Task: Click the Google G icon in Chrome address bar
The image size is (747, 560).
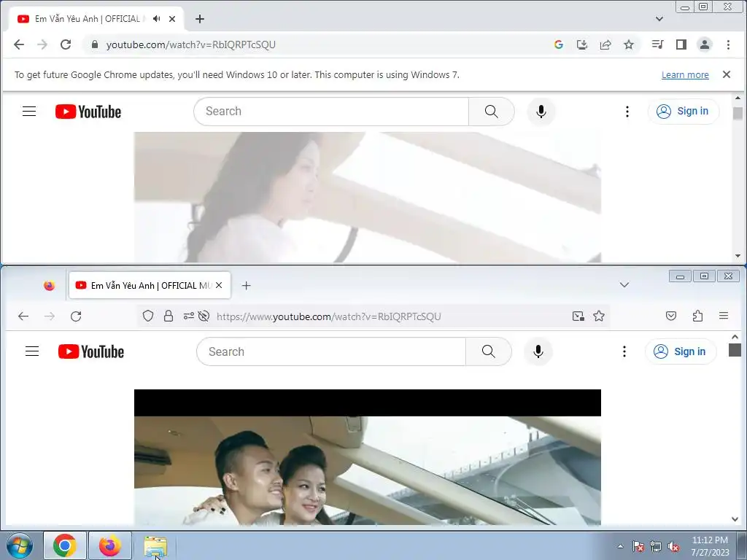Action: (559, 44)
